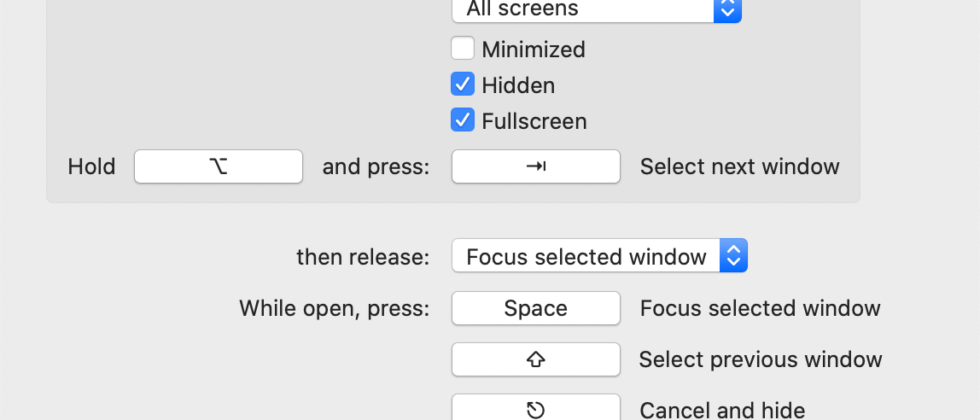Click the Fullscreen label text
The width and height of the screenshot is (980, 420).
[534, 121]
